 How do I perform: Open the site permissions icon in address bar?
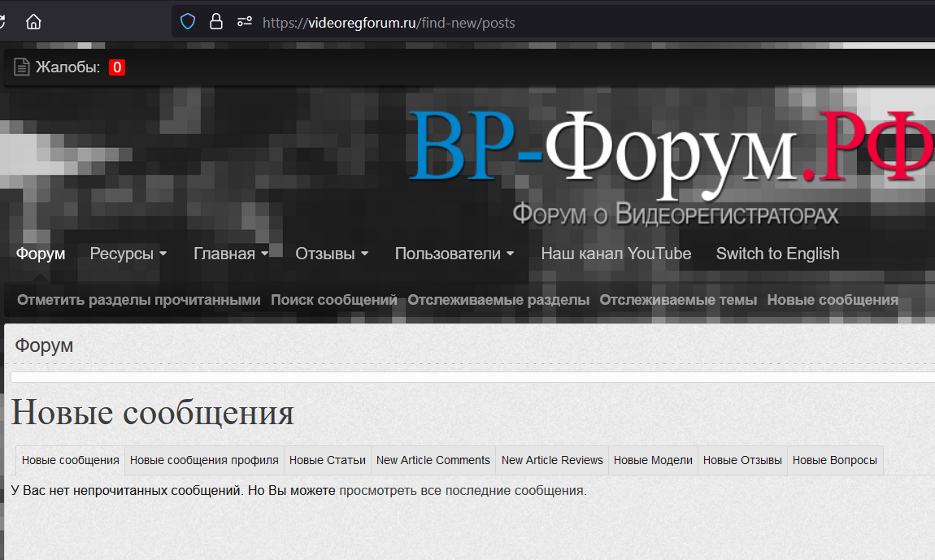(244, 22)
